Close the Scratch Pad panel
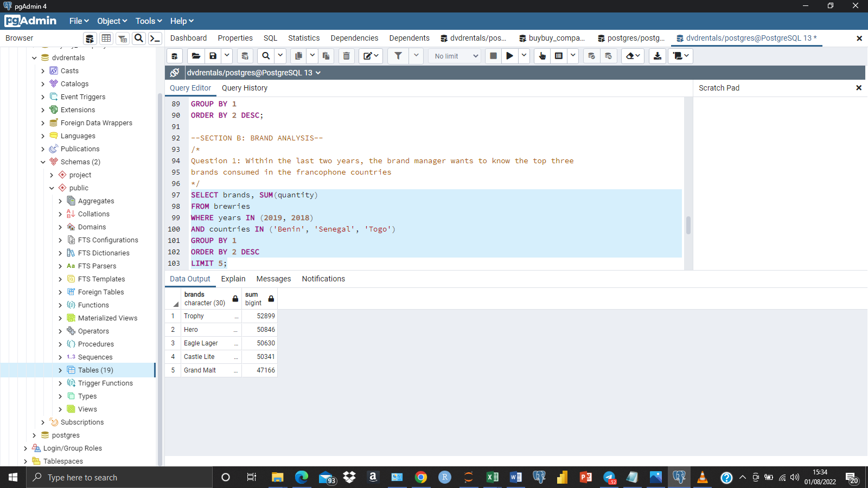This screenshot has height=488, width=868. pyautogui.click(x=859, y=87)
